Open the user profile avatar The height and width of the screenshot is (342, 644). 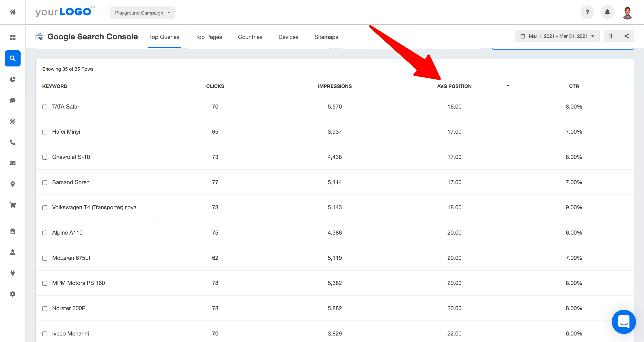pos(627,13)
